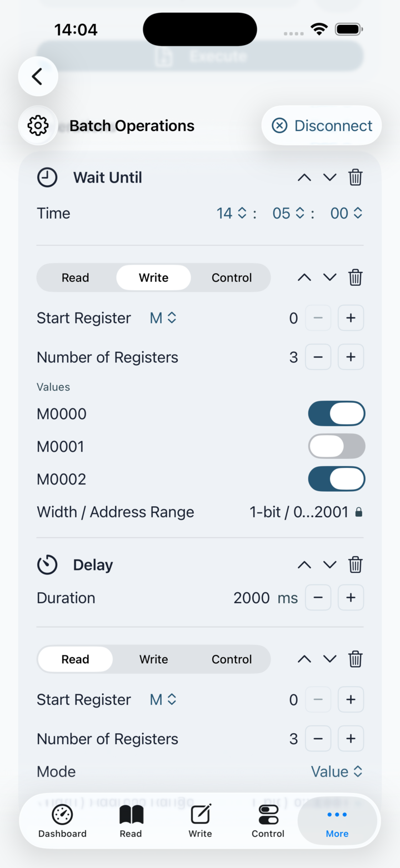This screenshot has width=400, height=868.
Task: Move the Delay step up
Action: coord(304,565)
